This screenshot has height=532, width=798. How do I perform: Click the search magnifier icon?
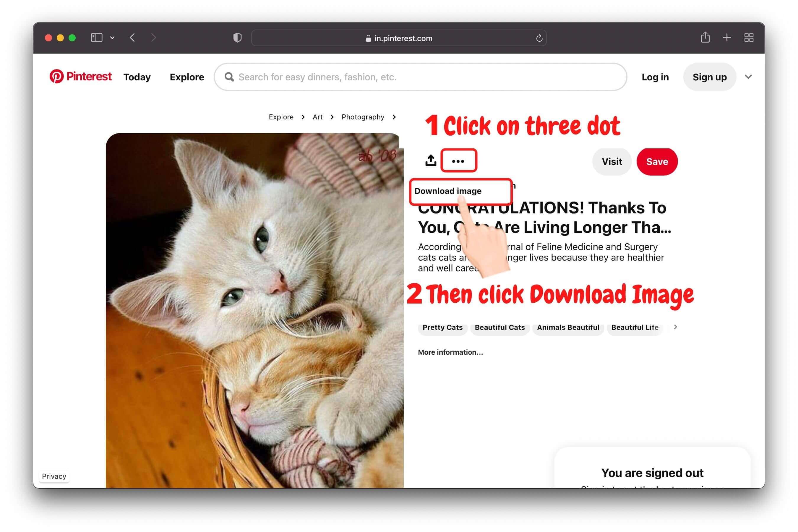click(x=229, y=77)
